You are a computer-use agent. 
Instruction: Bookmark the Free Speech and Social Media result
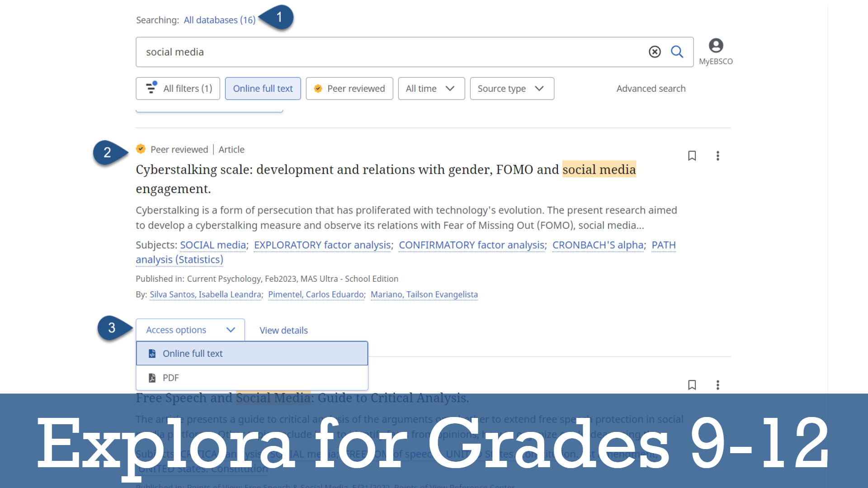point(692,385)
